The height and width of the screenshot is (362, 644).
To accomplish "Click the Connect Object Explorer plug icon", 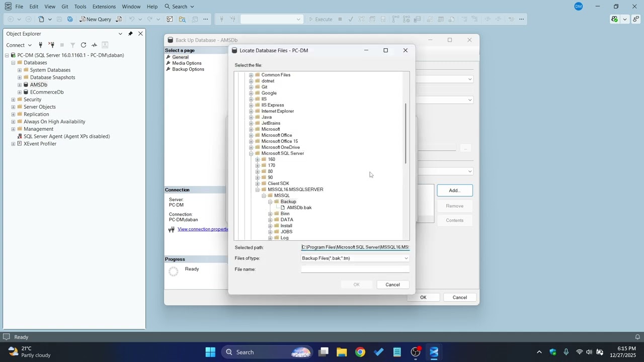I will (x=41, y=45).
